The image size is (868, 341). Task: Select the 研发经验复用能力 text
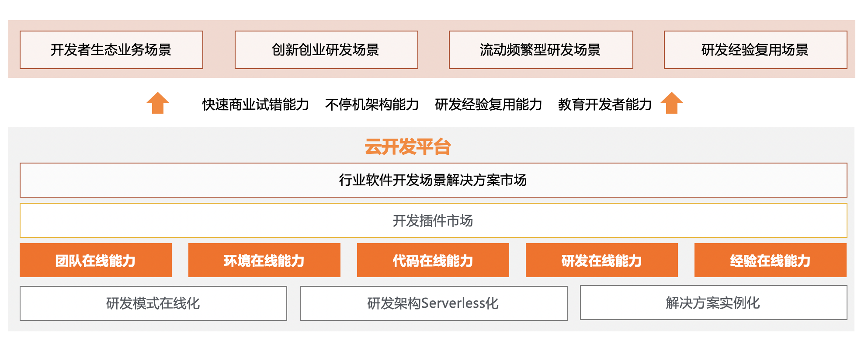tap(489, 104)
